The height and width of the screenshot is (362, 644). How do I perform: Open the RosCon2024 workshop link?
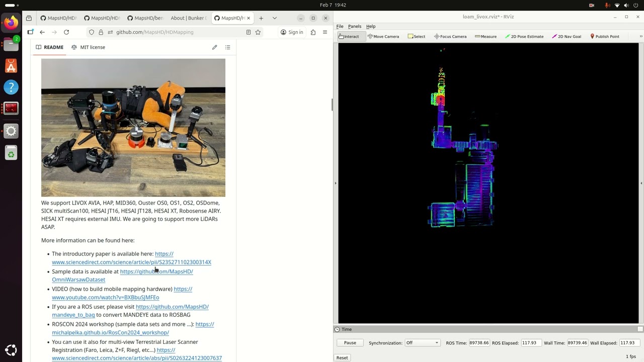pos(133,328)
